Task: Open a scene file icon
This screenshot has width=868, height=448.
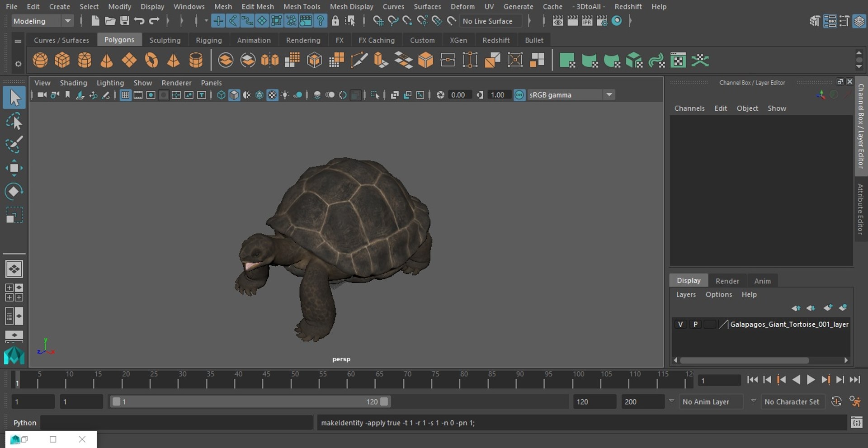Action: [110, 21]
